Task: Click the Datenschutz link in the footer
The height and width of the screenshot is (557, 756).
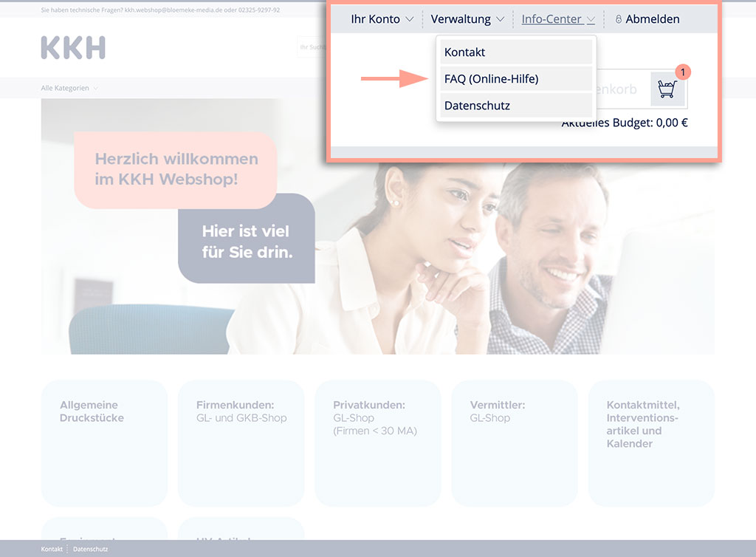Action: click(x=90, y=549)
